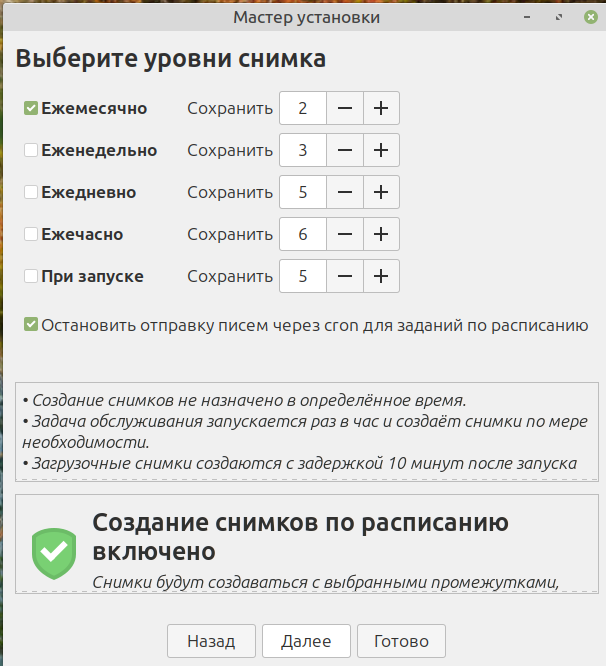
Task: Increase daily snapshots kept
Action: click(x=380, y=193)
